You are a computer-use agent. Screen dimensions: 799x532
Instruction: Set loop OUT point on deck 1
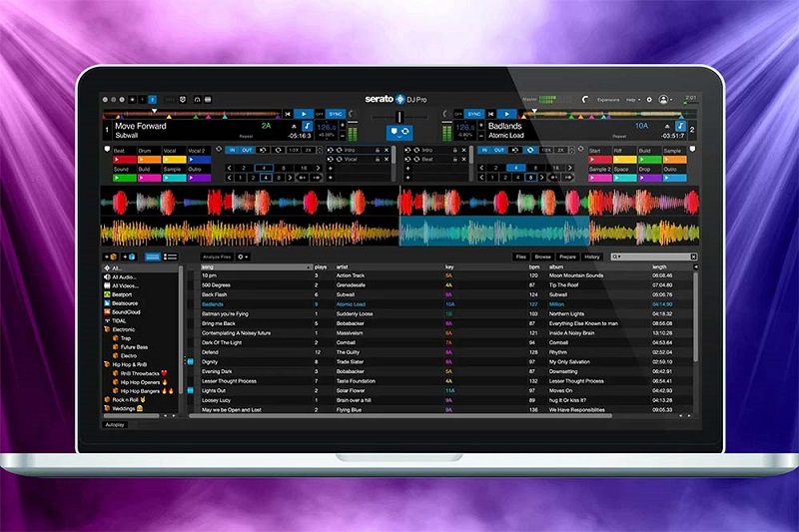coord(247,150)
